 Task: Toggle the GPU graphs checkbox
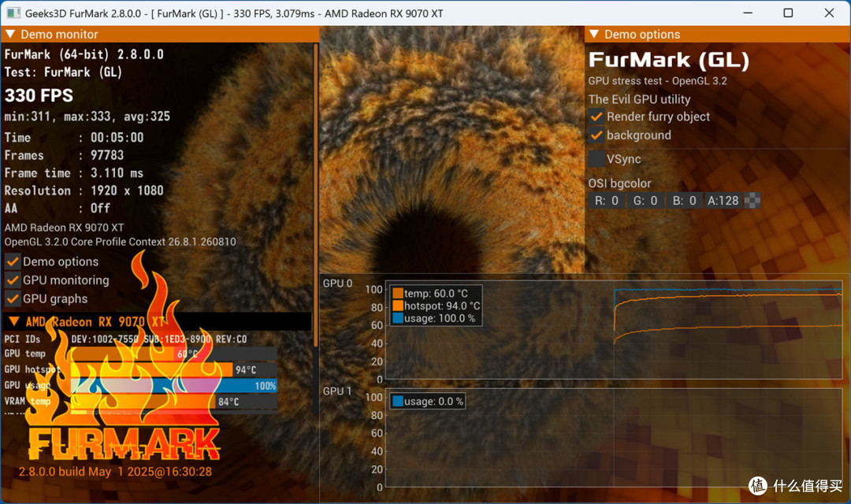coord(13,298)
